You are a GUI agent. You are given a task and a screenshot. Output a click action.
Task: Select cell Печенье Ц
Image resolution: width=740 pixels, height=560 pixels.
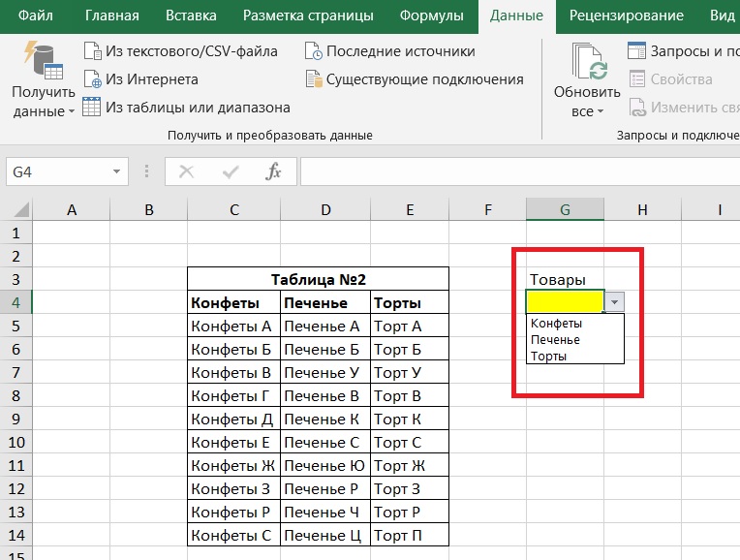tap(325, 535)
